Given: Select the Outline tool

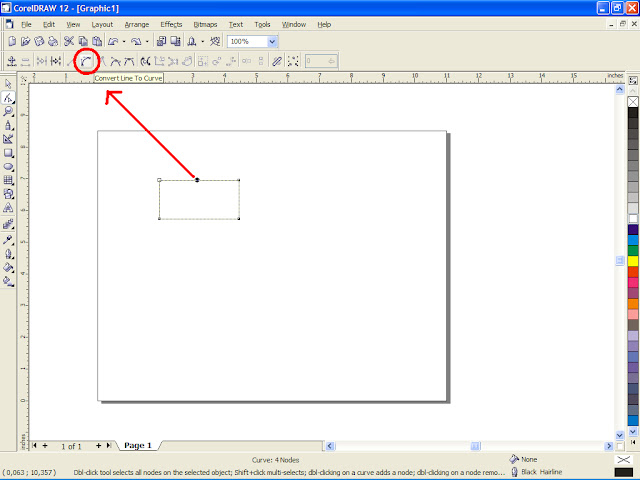Looking at the screenshot, I should click(x=8, y=254).
